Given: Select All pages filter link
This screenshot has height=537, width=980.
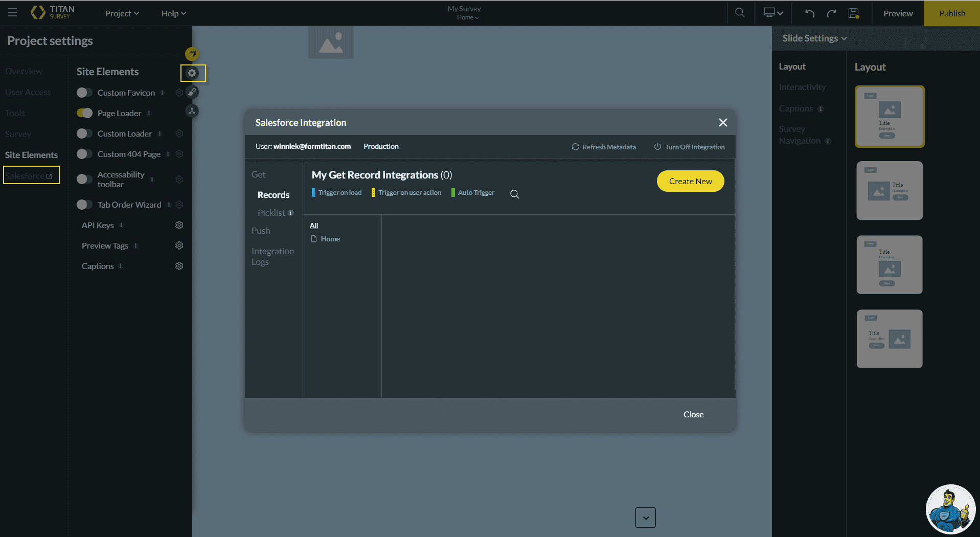Looking at the screenshot, I should point(314,226).
